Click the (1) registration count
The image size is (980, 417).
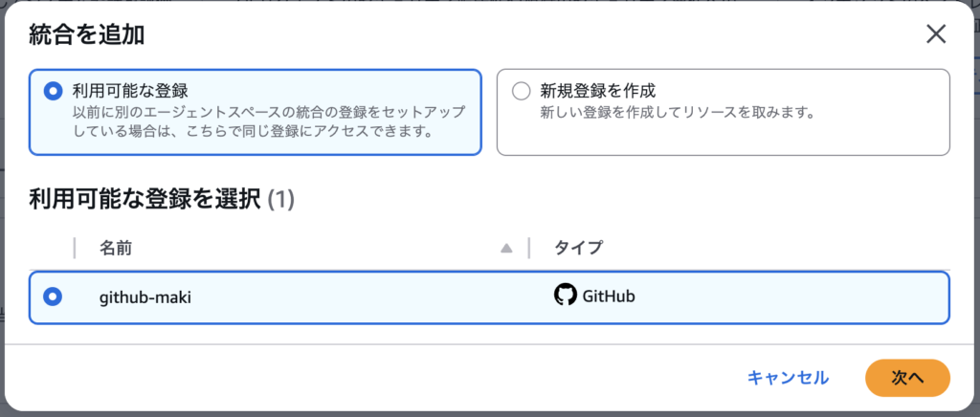(280, 199)
